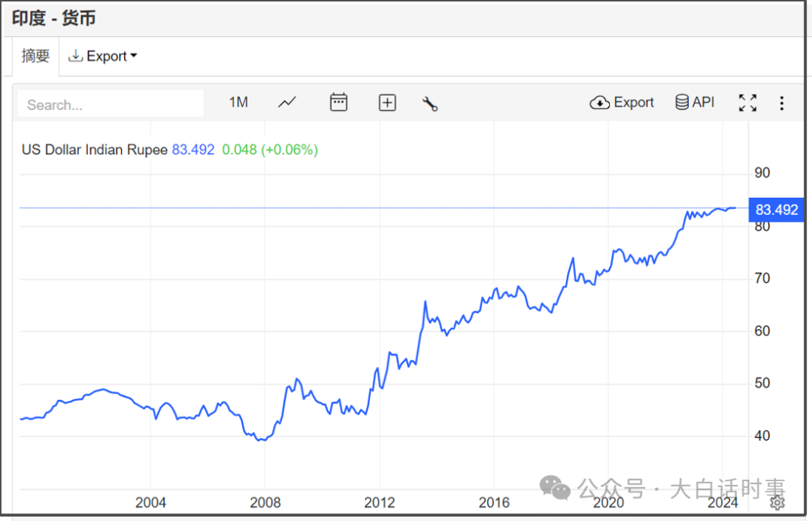This screenshot has height=521, width=812.
Task: Click the 2020 label on time axis
Action: click(608, 502)
